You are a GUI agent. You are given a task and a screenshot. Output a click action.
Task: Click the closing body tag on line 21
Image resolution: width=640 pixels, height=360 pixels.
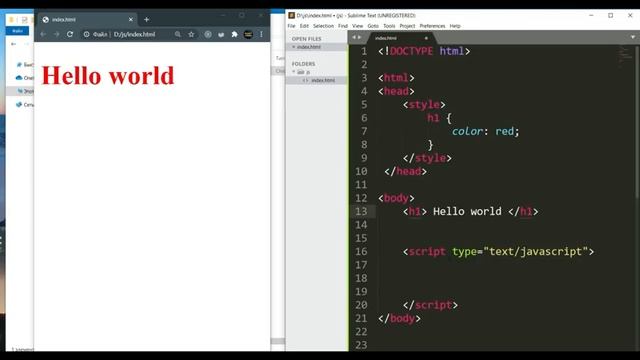(x=399, y=318)
